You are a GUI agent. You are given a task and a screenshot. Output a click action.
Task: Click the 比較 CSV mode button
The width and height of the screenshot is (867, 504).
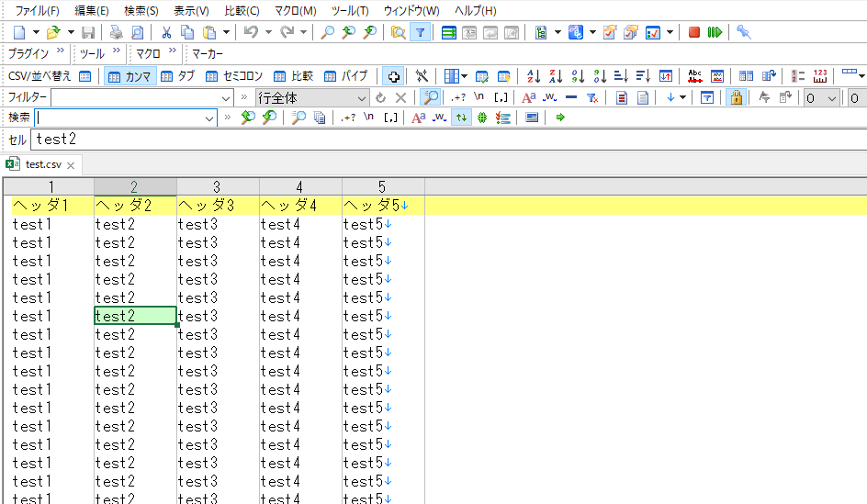[294, 76]
